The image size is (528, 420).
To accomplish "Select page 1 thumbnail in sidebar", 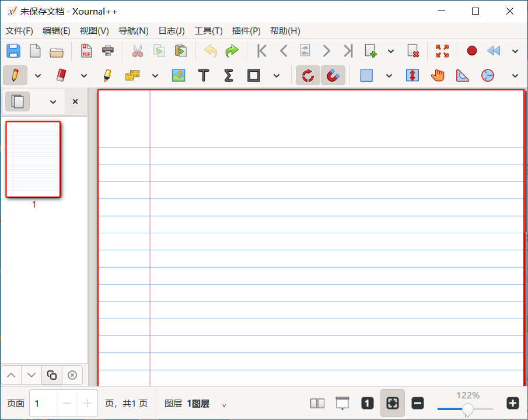I will point(33,159).
